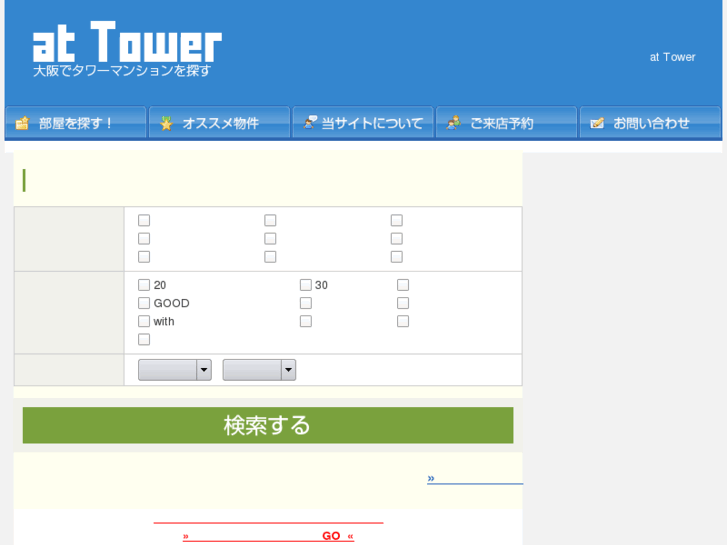Open the お問い合わせ tab
The image size is (727, 545).
pyautogui.click(x=650, y=122)
